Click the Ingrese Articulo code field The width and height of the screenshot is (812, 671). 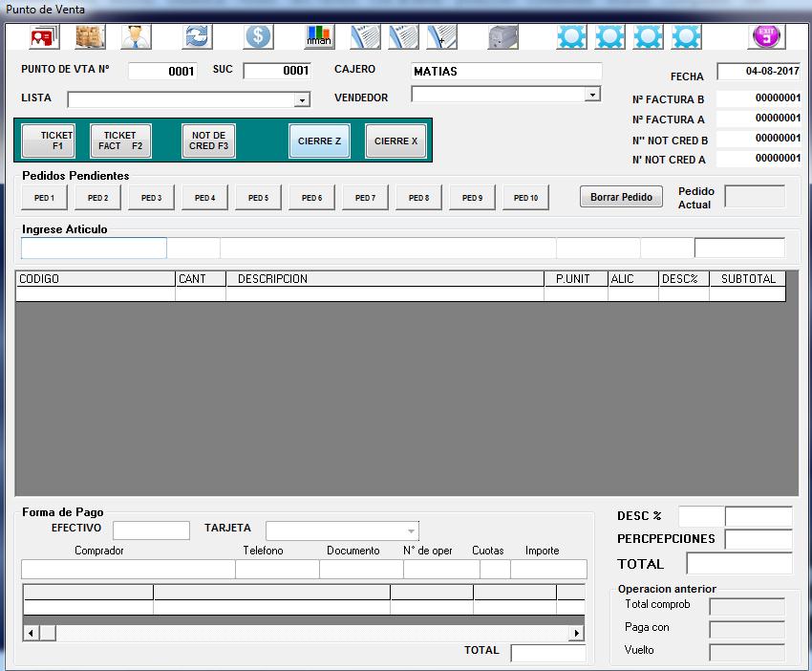94,249
